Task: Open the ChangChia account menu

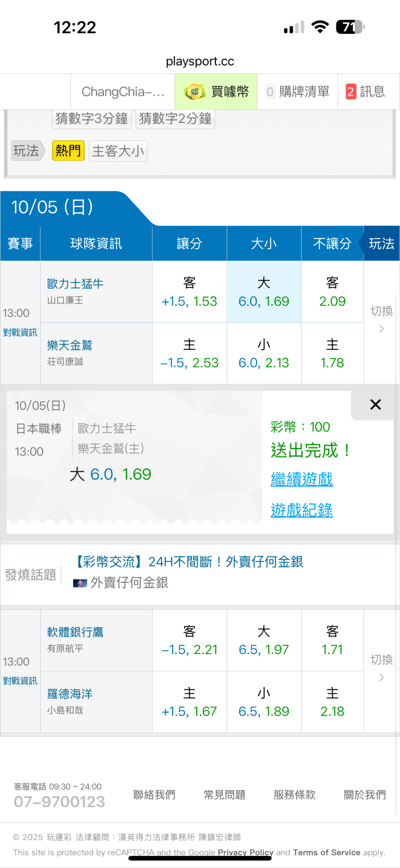Action: coord(123,92)
